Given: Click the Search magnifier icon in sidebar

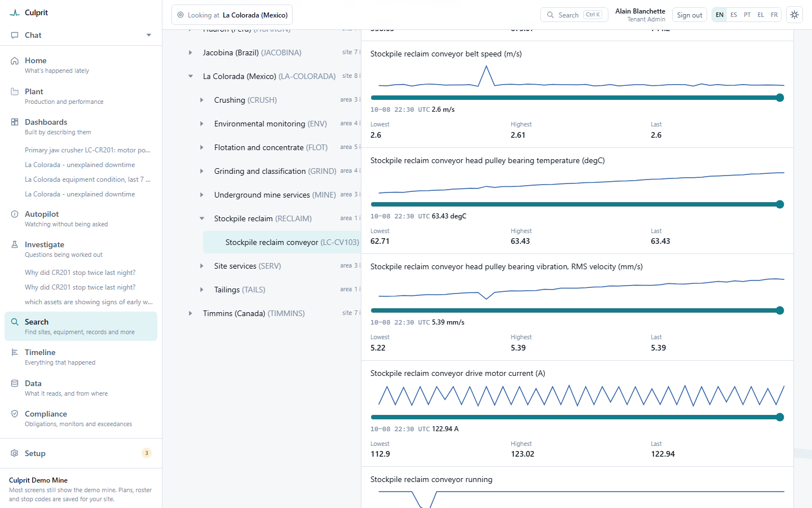Looking at the screenshot, I should tap(15, 322).
